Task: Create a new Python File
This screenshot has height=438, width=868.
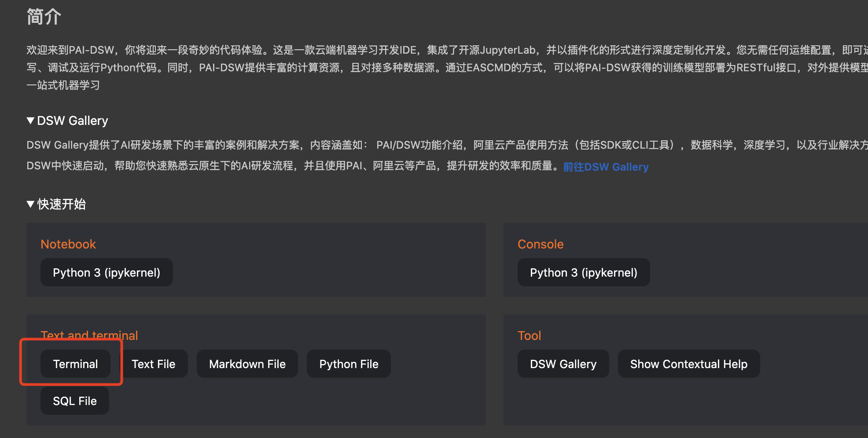Action: coord(349,364)
